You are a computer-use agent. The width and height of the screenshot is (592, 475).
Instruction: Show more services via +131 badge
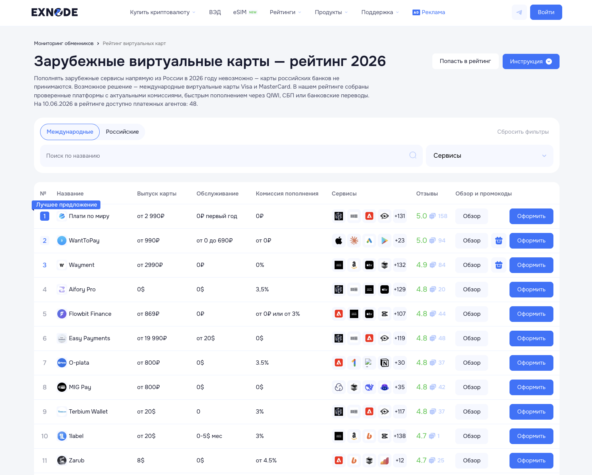(x=399, y=216)
